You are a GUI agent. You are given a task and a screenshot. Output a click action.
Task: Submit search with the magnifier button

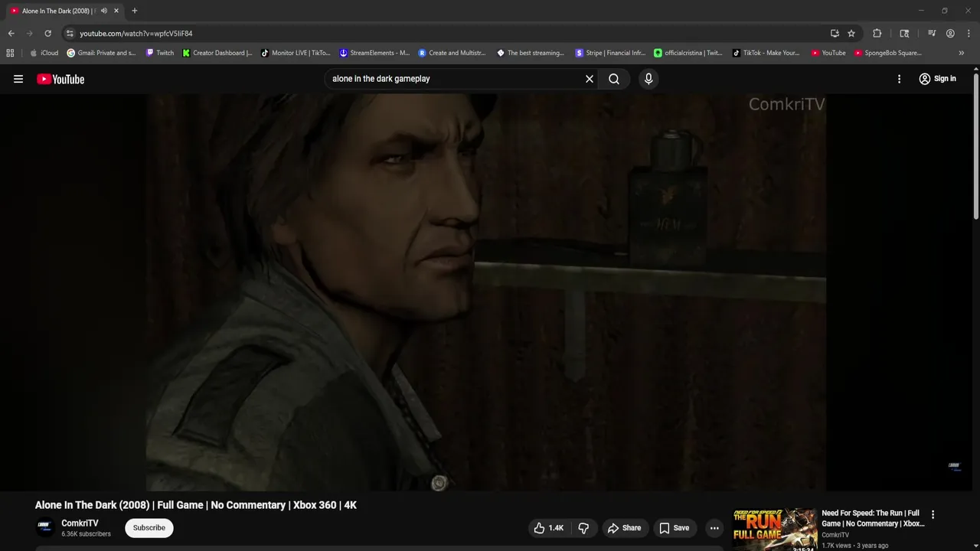pyautogui.click(x=614, y=79)
